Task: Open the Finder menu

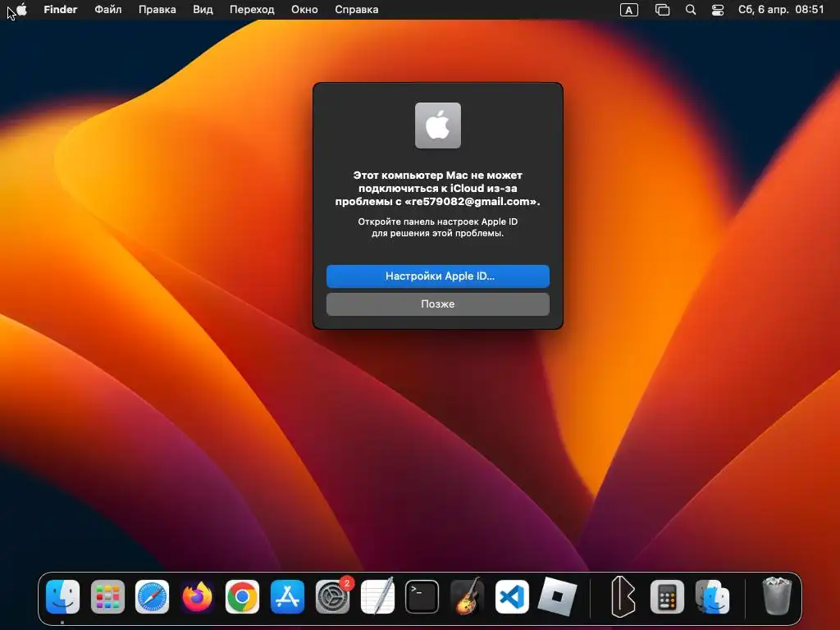Action: pyautogui.click(x=61, y=10)
